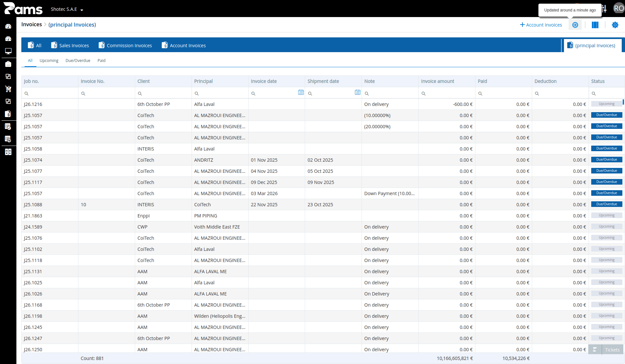Open the sliders preferences icon in header

604,9
